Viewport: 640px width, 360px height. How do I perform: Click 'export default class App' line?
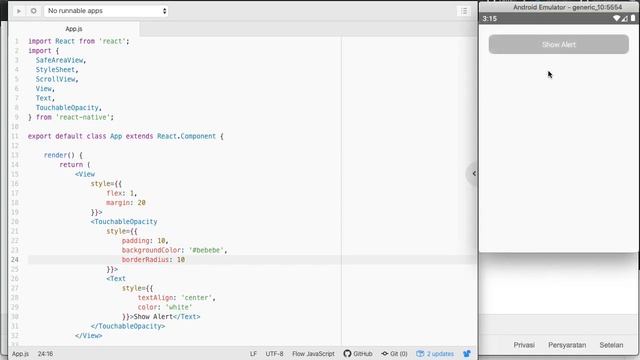tap(125, 136)
